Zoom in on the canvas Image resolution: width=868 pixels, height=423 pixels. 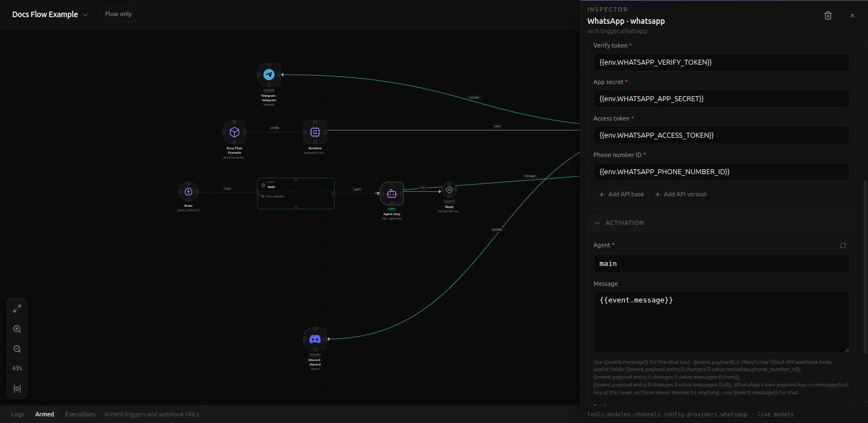(x=17, y=329)
